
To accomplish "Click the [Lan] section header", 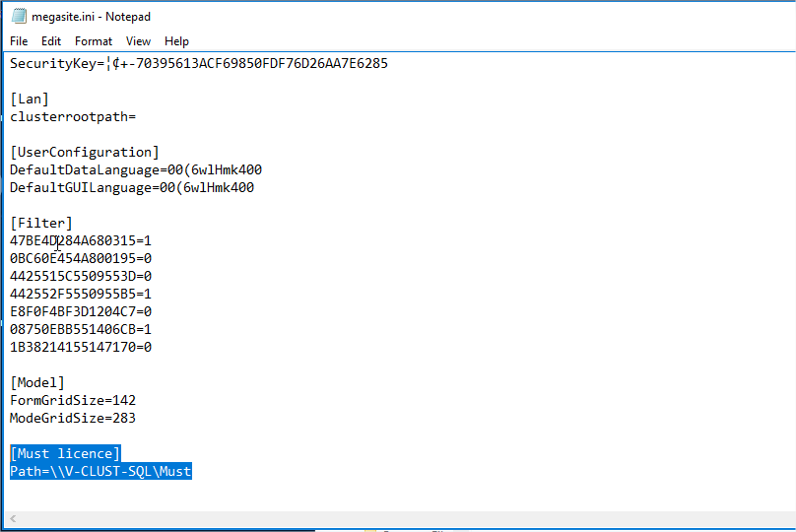I will (x=30, y=99).
